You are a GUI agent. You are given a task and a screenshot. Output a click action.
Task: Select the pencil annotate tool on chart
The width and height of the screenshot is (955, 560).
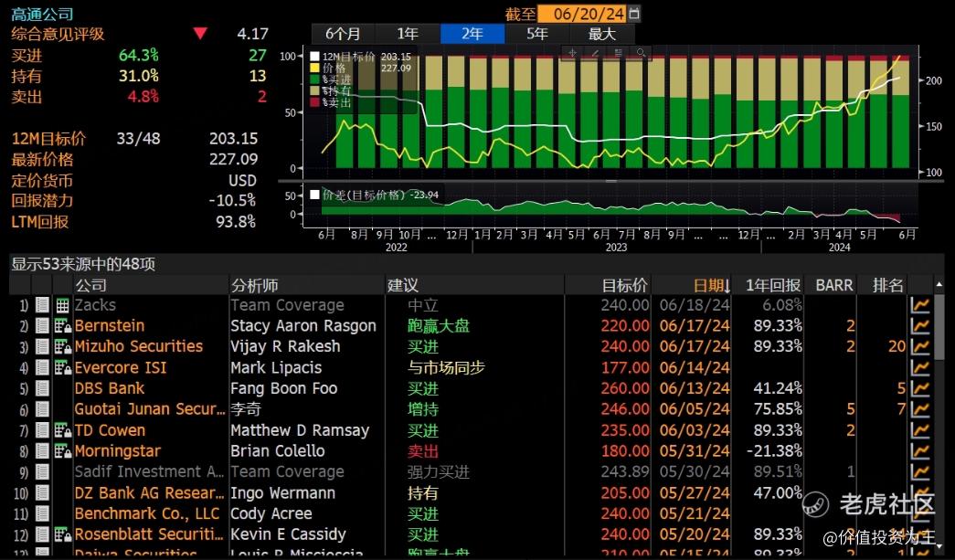595,54
